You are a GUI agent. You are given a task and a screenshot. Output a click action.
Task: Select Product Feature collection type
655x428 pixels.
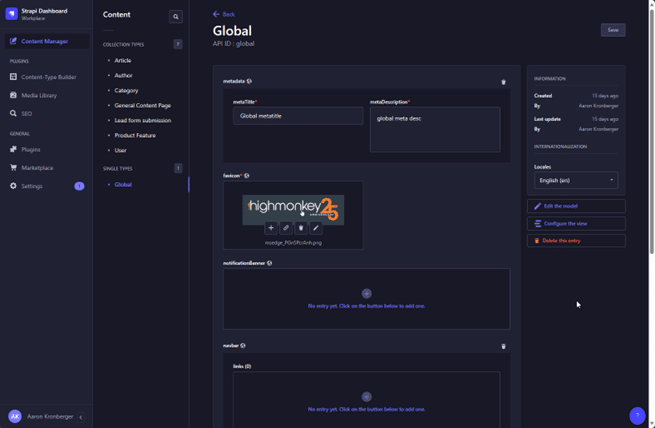point(135,136)
